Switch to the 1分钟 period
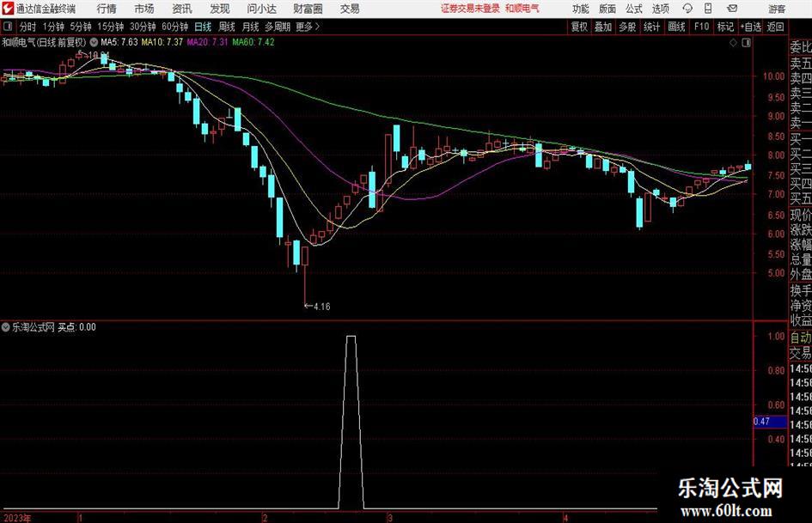This screenshot has width=812, height=523. point(53,27)
